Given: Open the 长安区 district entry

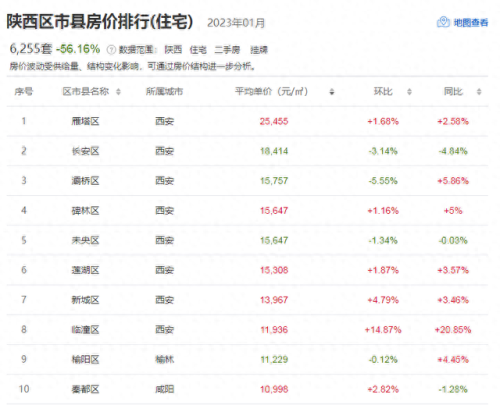Looking at the screenshot, I should click(x=85, y=151).
